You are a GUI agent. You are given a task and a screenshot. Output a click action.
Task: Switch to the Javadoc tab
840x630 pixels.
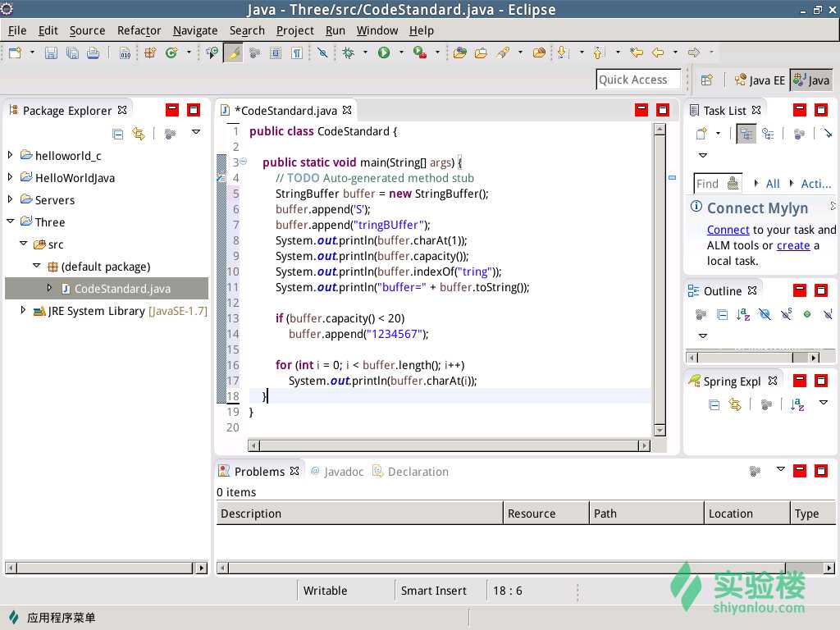coord(337,472)
